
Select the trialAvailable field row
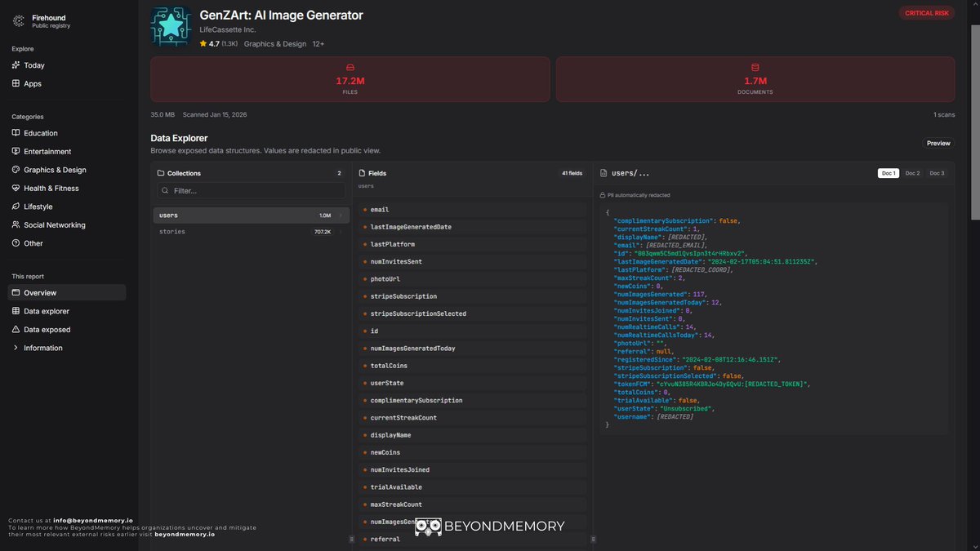(x=472, y=487)
